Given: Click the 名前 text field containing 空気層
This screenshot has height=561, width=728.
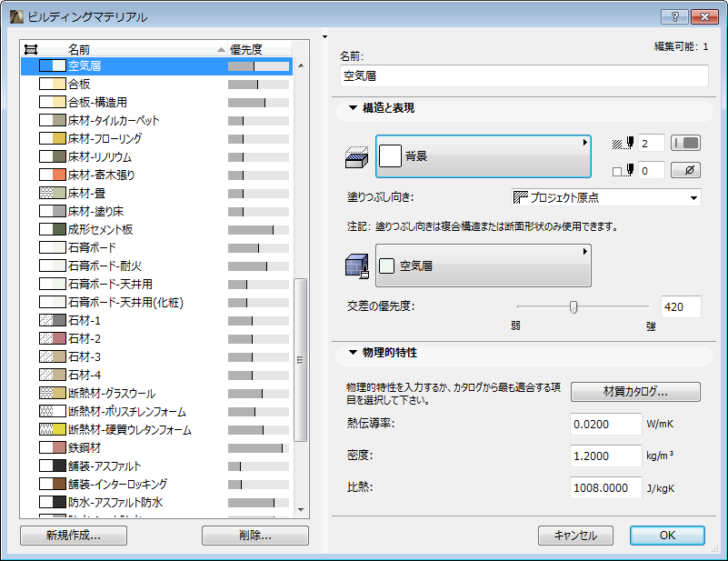Looking at the screenshot, I should pos(524,75).
